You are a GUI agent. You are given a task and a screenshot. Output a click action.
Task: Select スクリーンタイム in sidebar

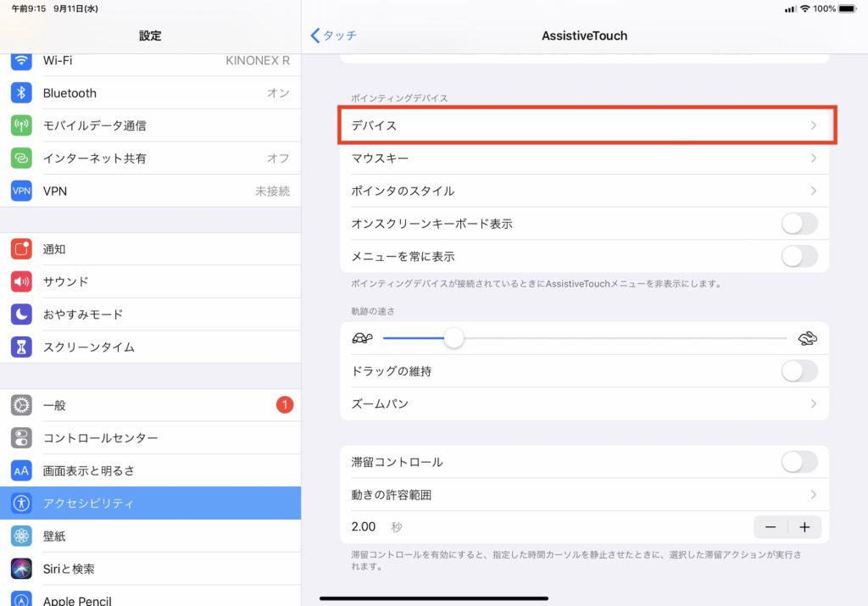pyautogui.click(x=151, y=347)
